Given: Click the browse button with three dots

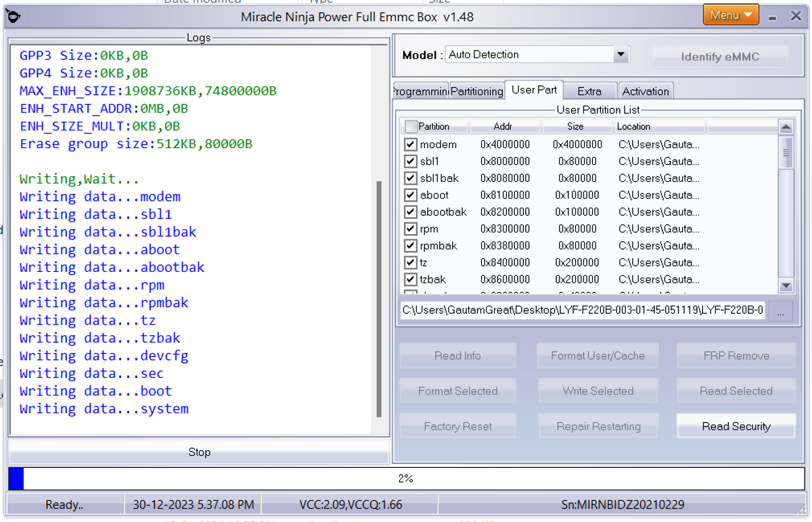Looking at the screenshot, I should 780,311.
